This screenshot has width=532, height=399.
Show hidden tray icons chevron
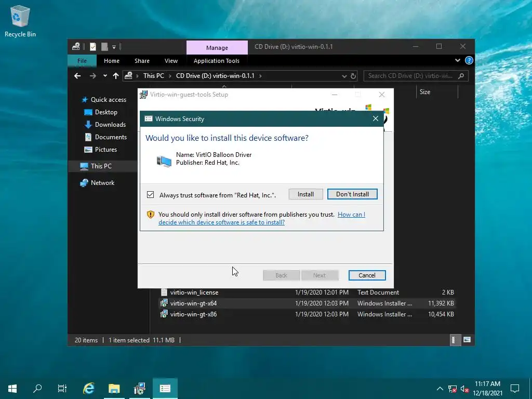[x=440, y=389]
